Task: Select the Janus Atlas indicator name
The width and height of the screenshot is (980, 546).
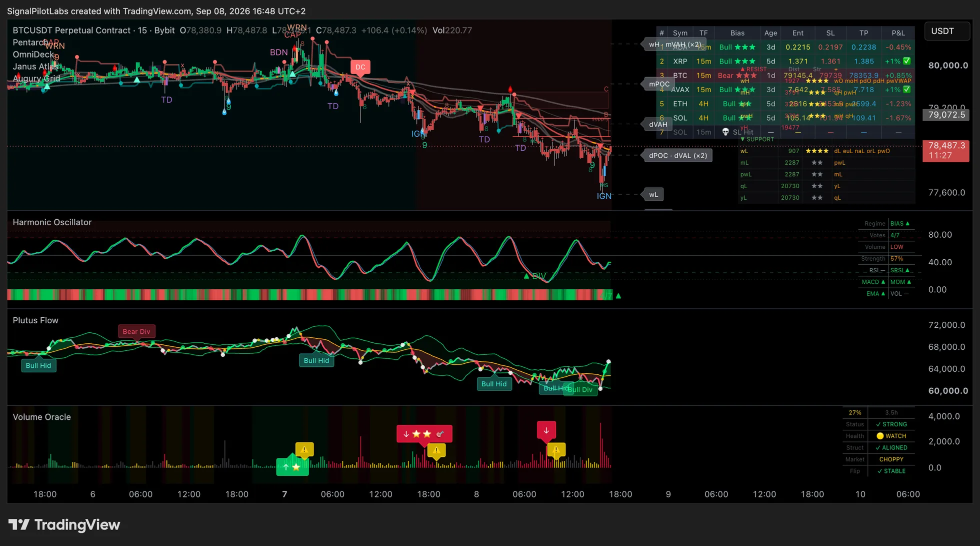Action: 34,67
